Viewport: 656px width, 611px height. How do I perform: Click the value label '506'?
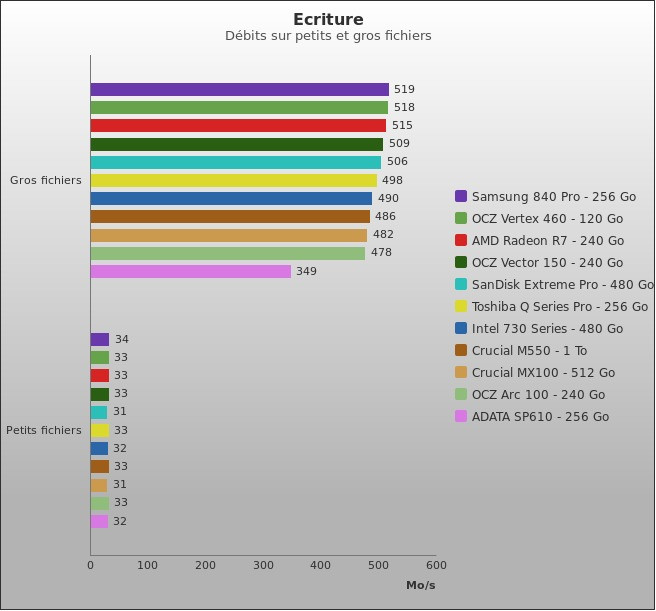tap(397, 162)
